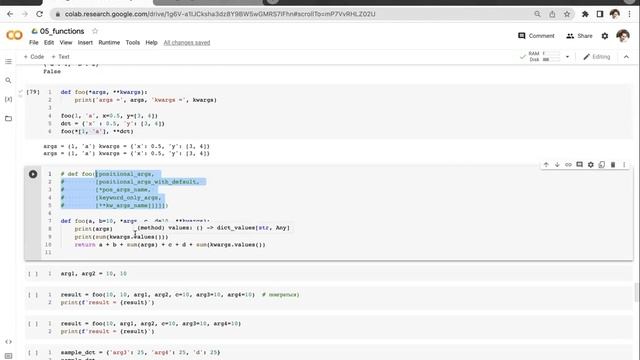The width and height of the screenshot is (640, 360).
Task: Run the cell containing arg1, arg2 = 10, 10
Action: pos(33,274)
